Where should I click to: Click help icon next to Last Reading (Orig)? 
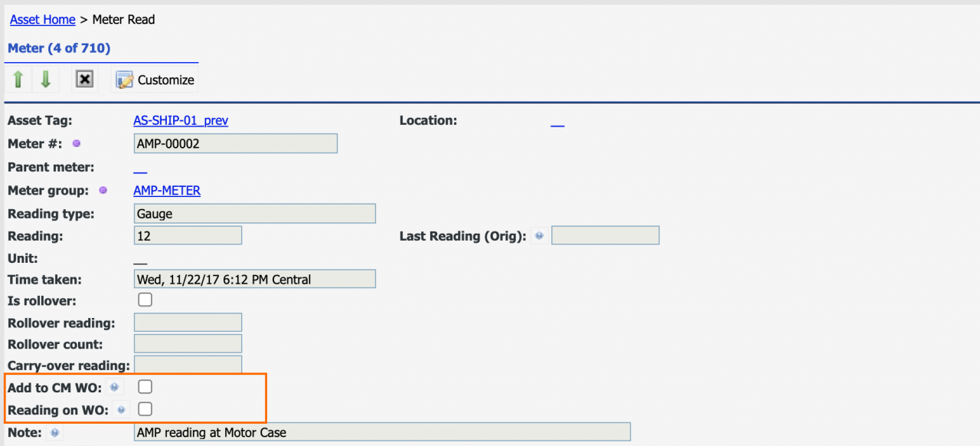(539, 236)
